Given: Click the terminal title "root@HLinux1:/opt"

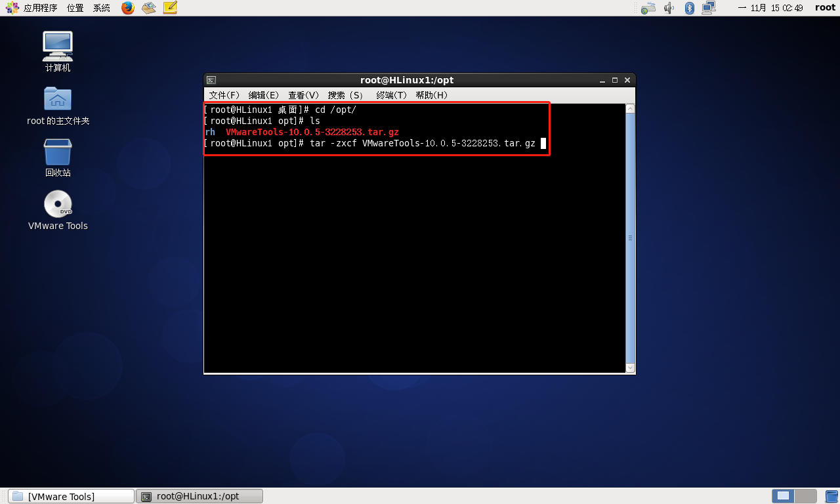Looking at the screenshot, I should tap(407, 80).
